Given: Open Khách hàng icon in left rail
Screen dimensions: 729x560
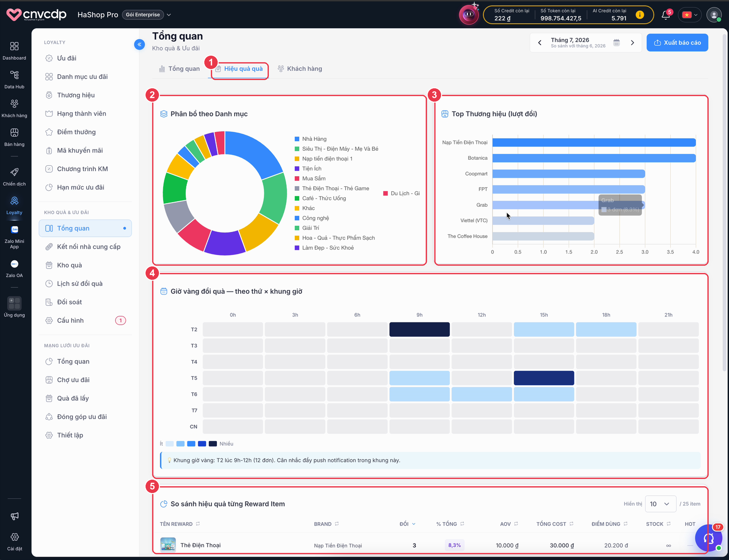Looking at the screenshot, I should [x=14, y=108].
